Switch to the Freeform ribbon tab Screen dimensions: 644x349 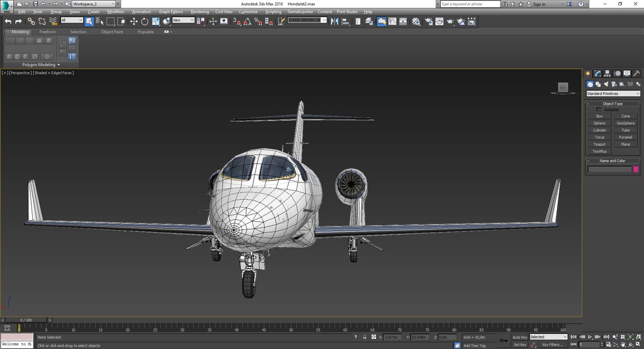click(x=47, y=32)
